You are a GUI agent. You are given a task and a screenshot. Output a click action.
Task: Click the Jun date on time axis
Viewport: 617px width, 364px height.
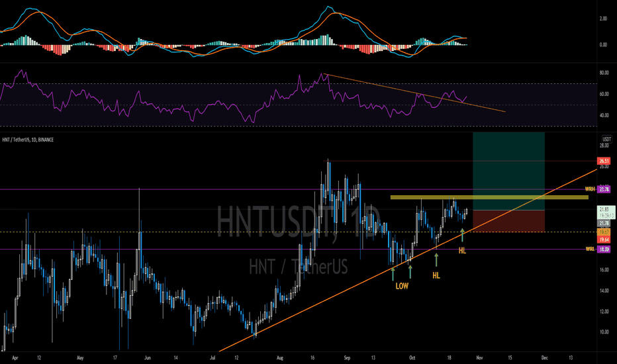point(148,357)
